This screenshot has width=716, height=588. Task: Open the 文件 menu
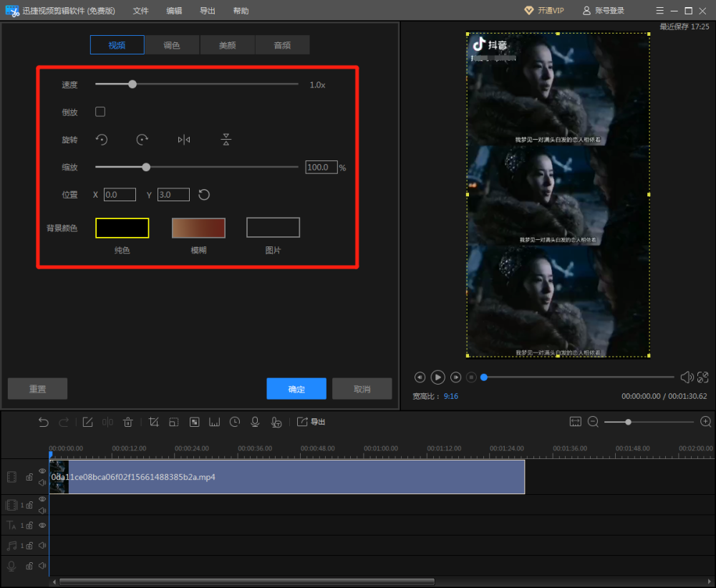tap(140, 11)
